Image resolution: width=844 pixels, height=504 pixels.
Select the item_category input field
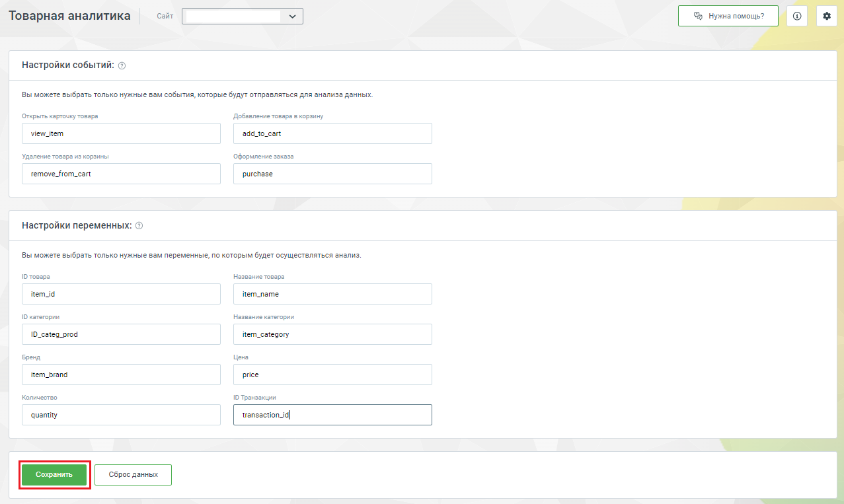[332, 334]
